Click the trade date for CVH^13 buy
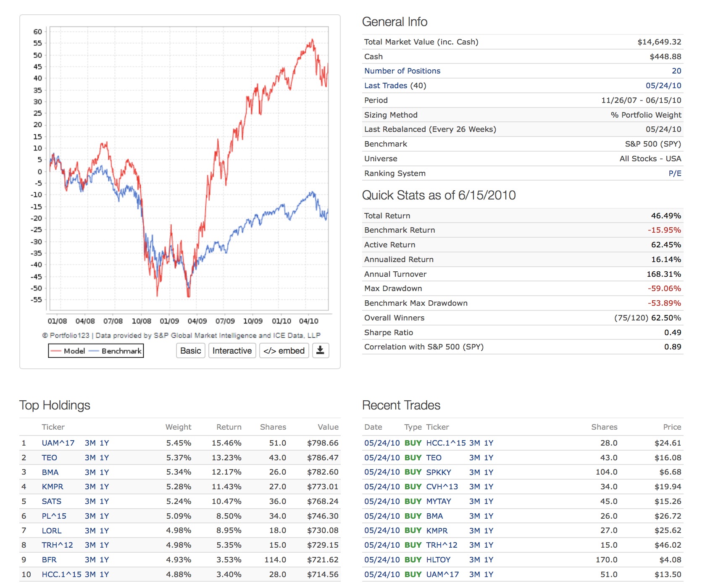This screenshot has height=588, width=705. tap(381, 487)
